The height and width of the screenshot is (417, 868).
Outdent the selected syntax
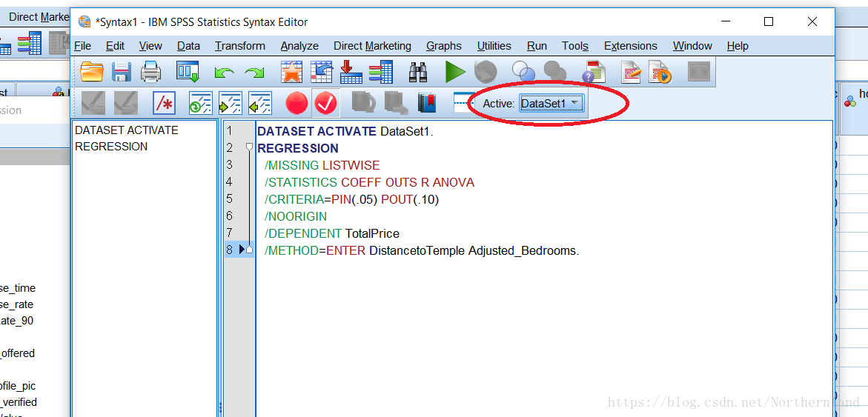(x=260, y=103)
